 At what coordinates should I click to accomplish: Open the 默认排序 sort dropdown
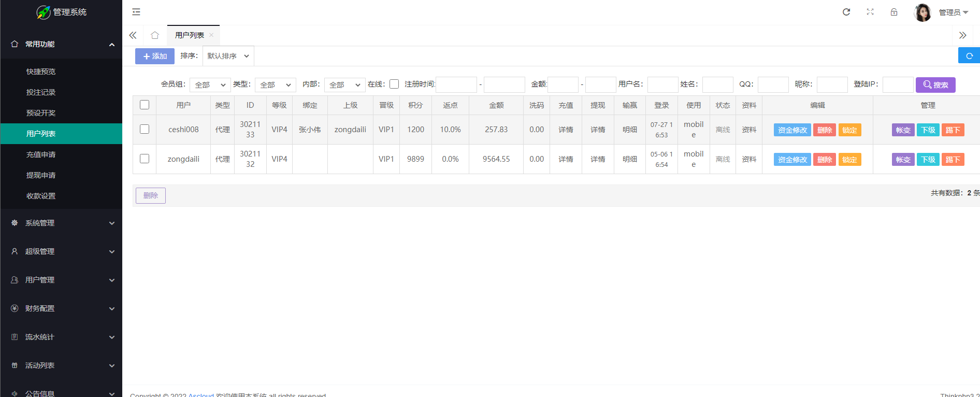[228, 56]
